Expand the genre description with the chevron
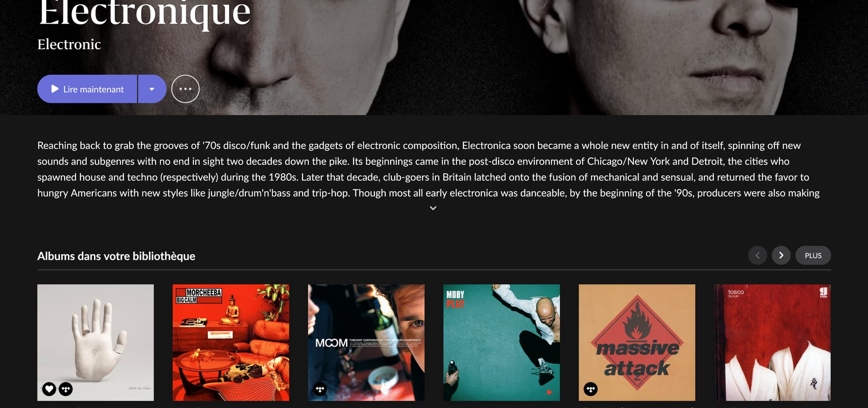868x408 pixels. 433,208
